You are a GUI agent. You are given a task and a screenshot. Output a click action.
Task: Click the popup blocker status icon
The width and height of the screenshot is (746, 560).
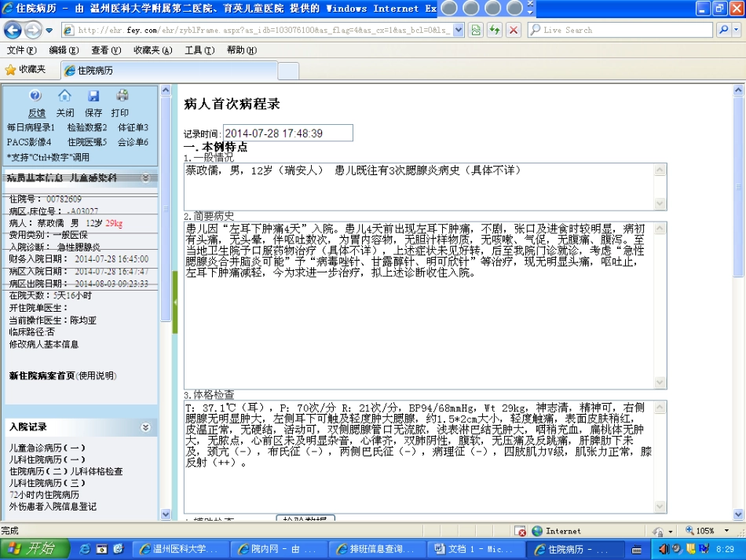coord(520,531)
